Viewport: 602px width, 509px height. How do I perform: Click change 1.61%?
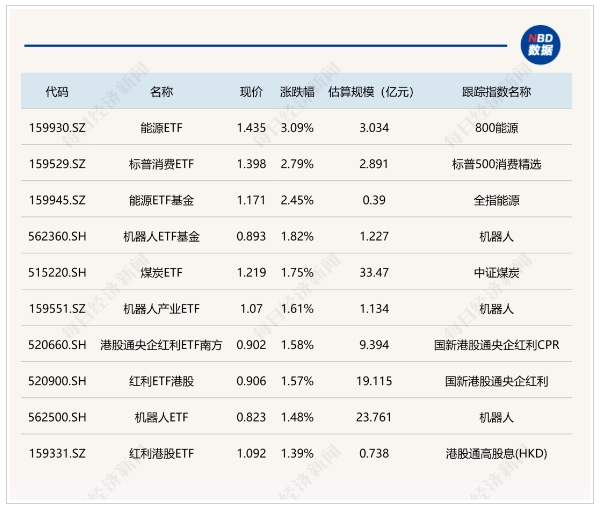[x=297, y=309]
